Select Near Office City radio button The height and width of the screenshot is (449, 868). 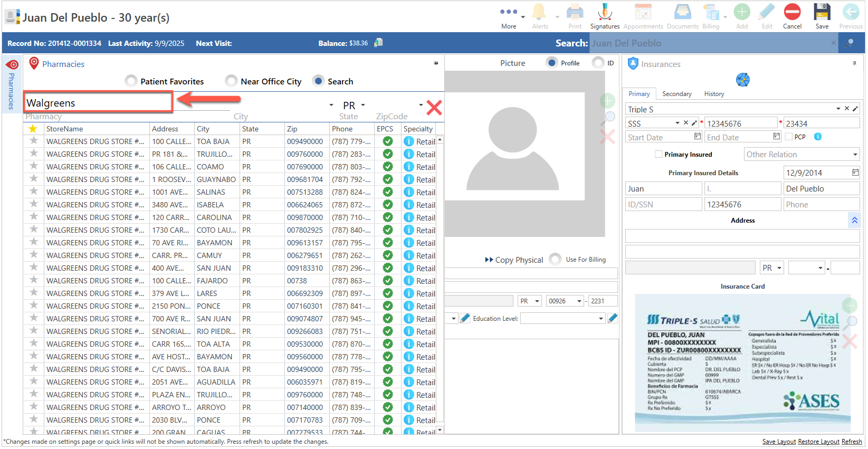[x=231, y=81]
